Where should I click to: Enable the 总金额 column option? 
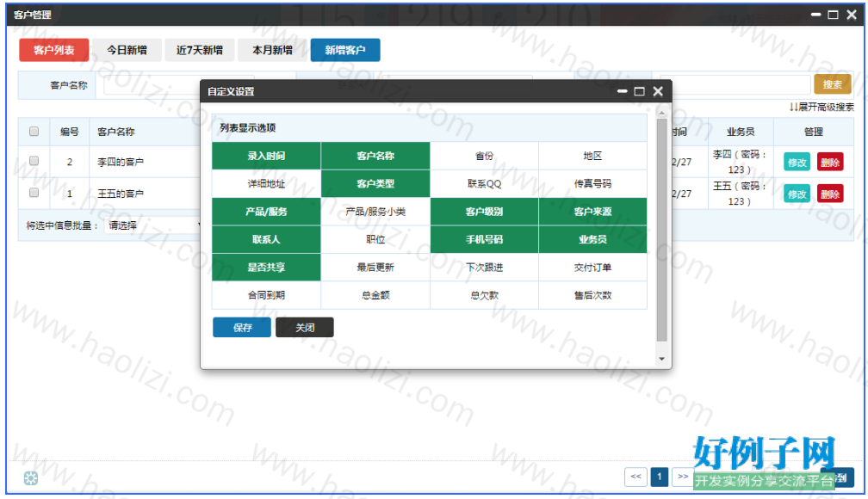tap(375, 295)
